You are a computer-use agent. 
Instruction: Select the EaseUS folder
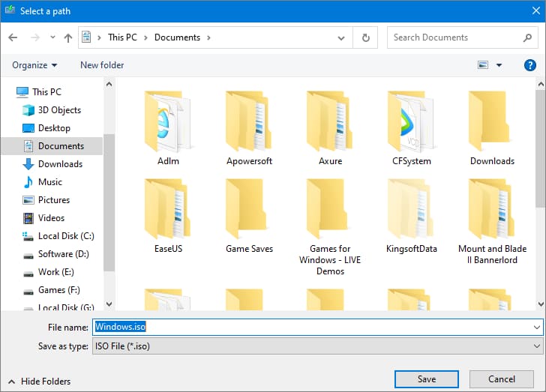169,211
